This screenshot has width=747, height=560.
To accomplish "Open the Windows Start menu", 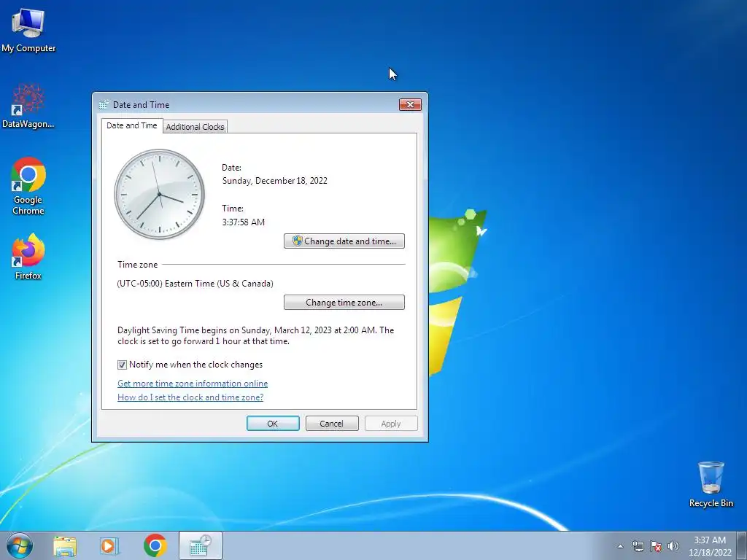I will [x=20, y=545].
